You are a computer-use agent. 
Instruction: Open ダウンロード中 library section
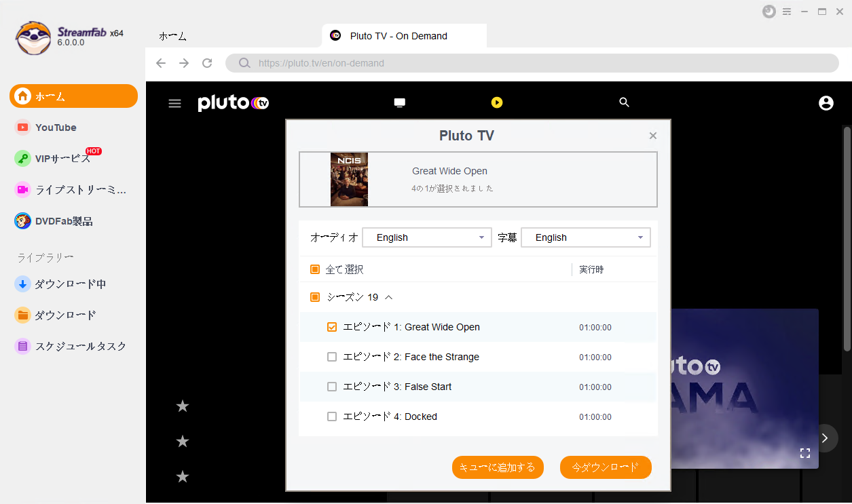point(60,284)
